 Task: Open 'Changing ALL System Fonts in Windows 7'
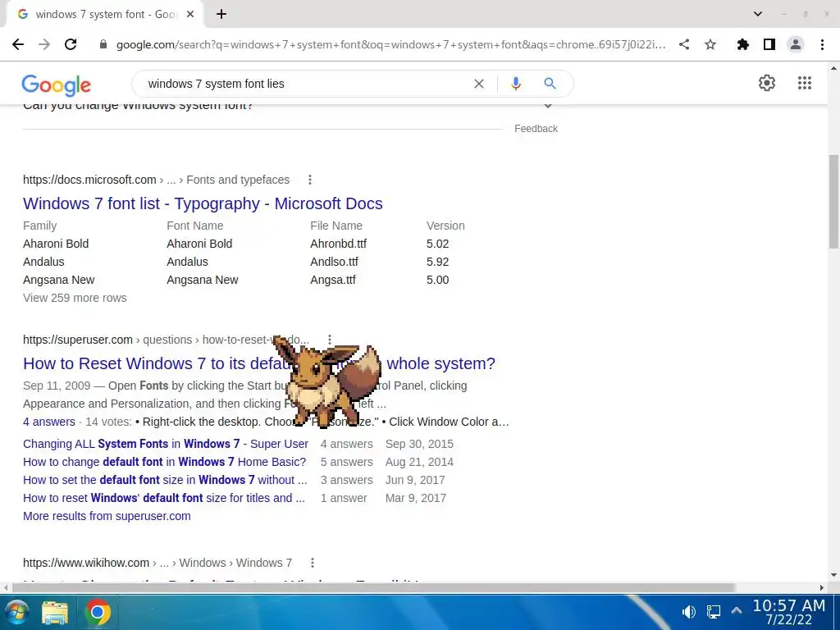click(166, 444)
